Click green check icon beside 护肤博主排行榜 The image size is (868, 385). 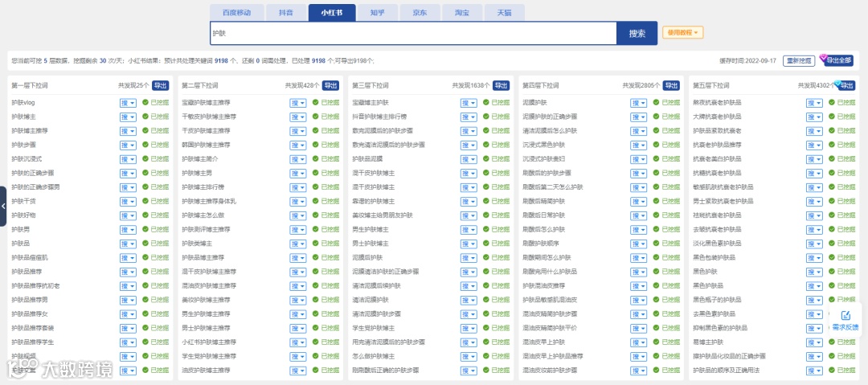pyautogui.click(x=316, y=187)
